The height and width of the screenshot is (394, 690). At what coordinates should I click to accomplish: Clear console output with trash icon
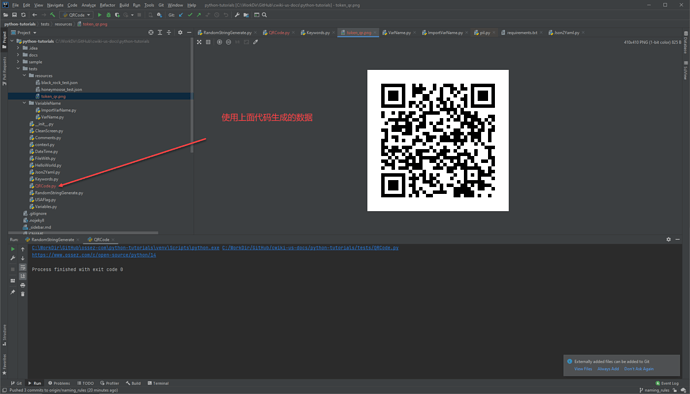23,294
